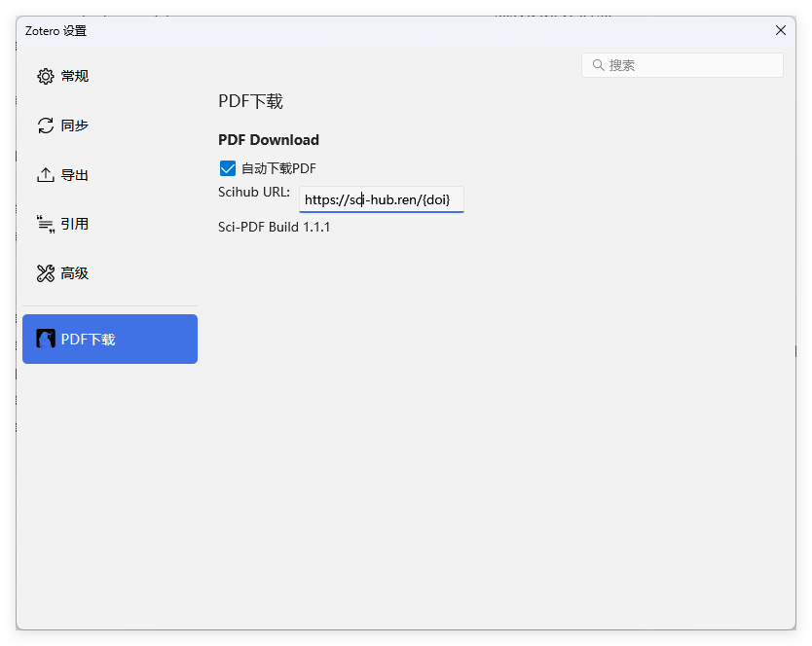Select the 引用 settings pane

coord(75,225)
